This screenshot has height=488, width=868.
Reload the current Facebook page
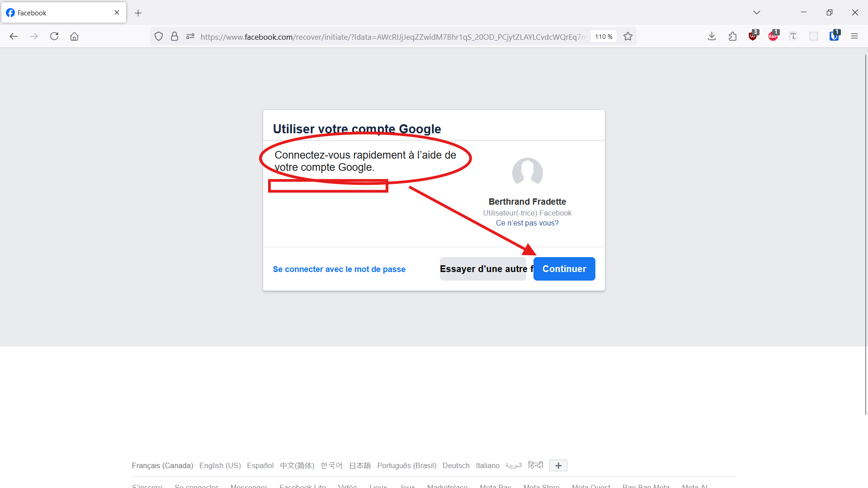54,36
